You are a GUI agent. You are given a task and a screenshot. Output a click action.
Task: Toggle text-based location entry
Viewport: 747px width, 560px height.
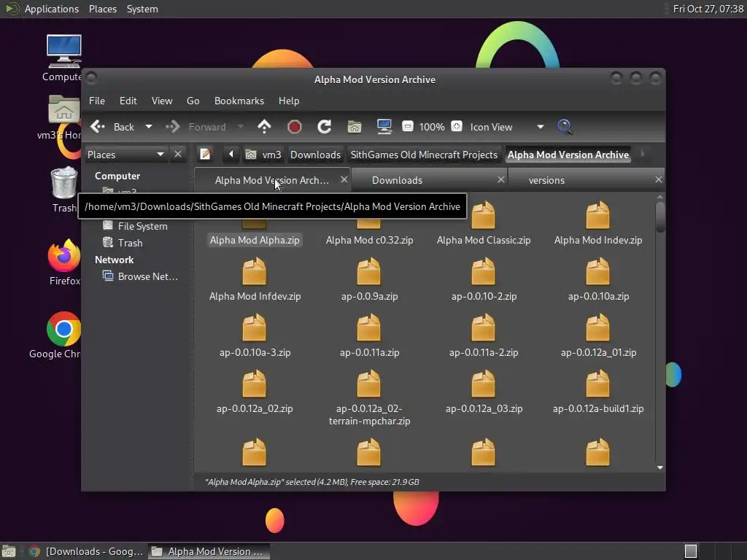point(205,155)
